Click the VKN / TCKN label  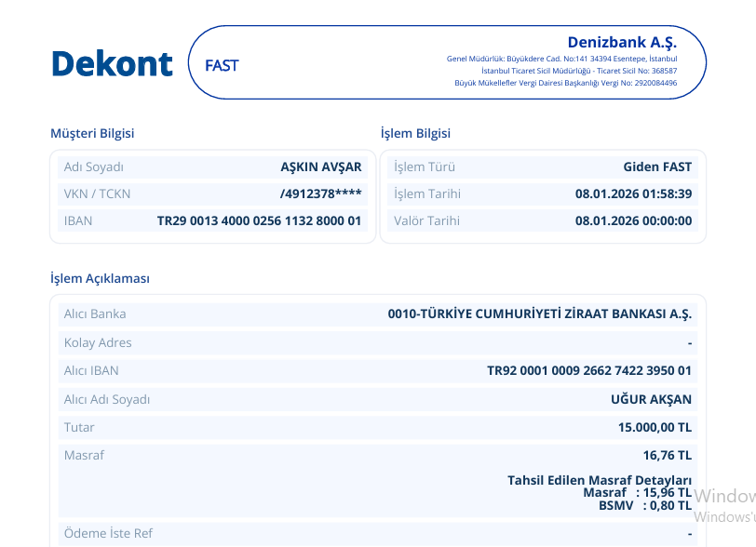(x=97, y=193)
